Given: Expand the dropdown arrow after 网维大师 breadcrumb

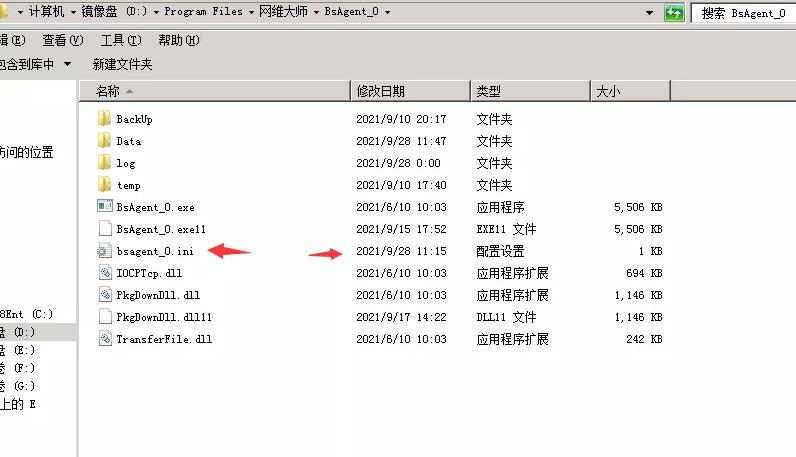Looking at the screenshot, I should [x=316, y=12].
